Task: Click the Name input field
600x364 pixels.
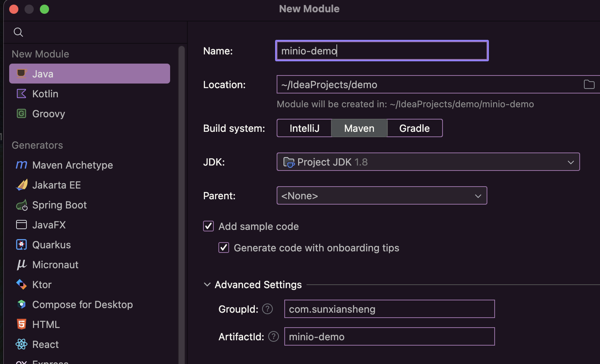Action: (382, 51)
